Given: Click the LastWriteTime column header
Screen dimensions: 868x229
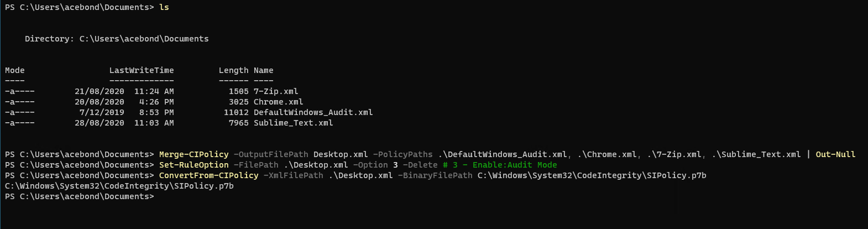Looking at the screenshot, I should coord(142,70).
